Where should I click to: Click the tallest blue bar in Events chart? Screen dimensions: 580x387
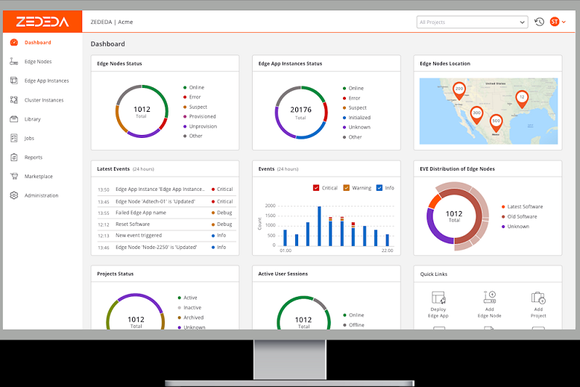pos(319,226)
